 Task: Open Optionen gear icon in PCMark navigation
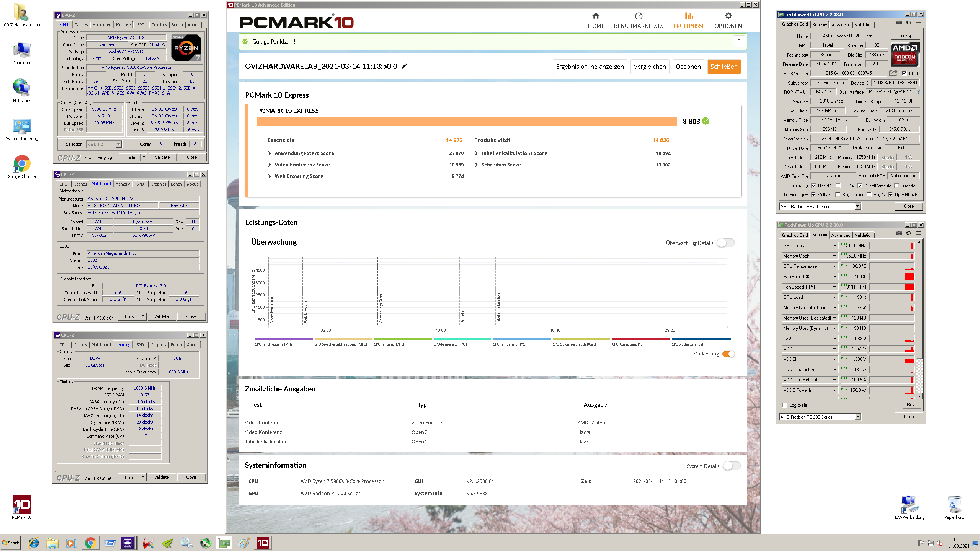click(x=728, y=16)
